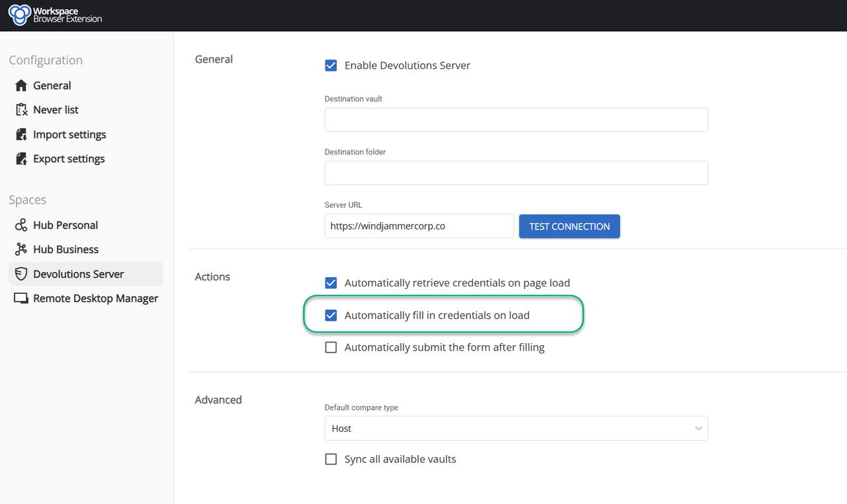Uncheck Automatically fill in credentials on load
The height and width of the screenshot is (504, 847).
point(331,315)
